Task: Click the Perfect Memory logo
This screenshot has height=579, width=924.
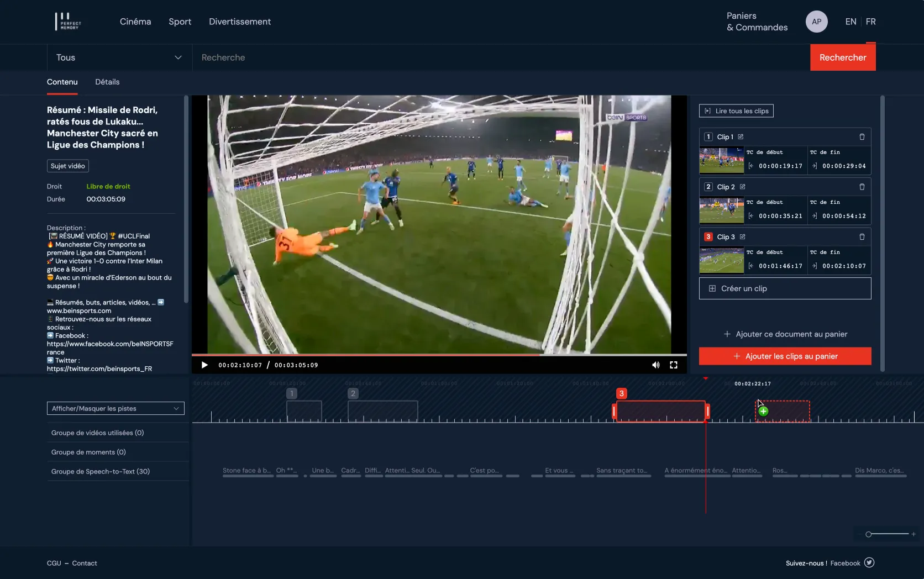Action: click(68, 22)
